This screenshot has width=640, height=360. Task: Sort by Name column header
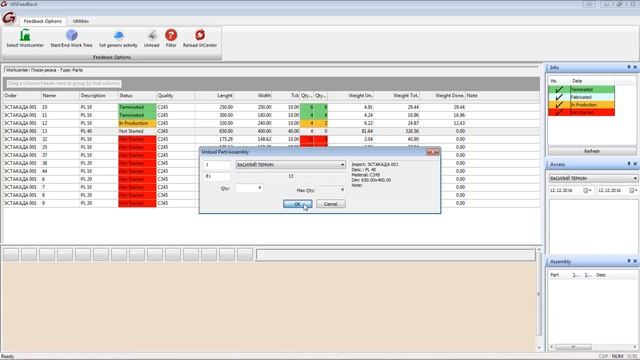[x=60, y=96]
